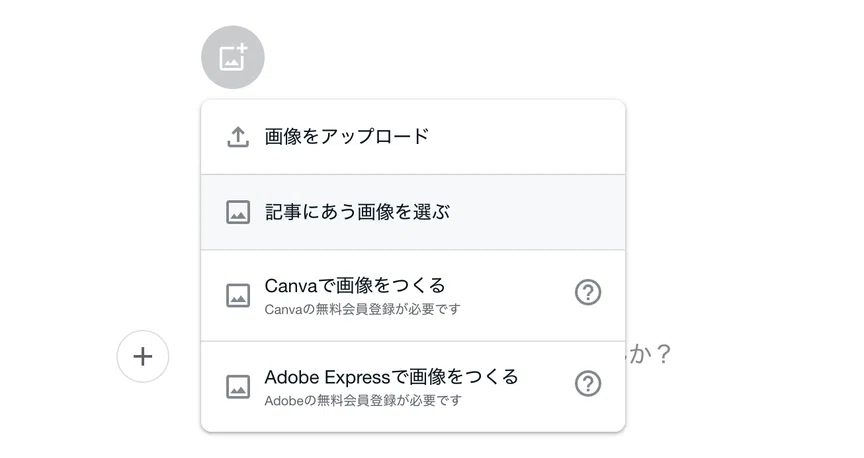This screenshot has height=458, width=864.
Task: Click the picture icon beside Canvaで画像をつくる
Action: tap(238, 295)
